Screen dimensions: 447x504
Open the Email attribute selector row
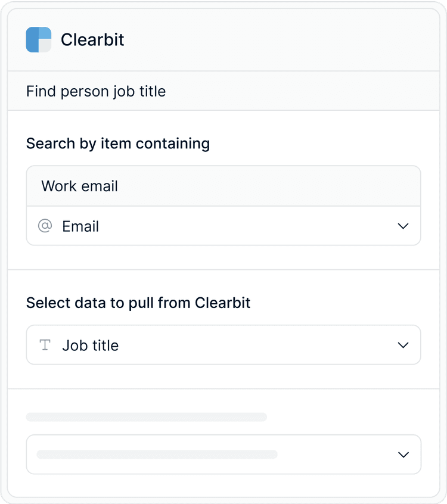(223, 226)
